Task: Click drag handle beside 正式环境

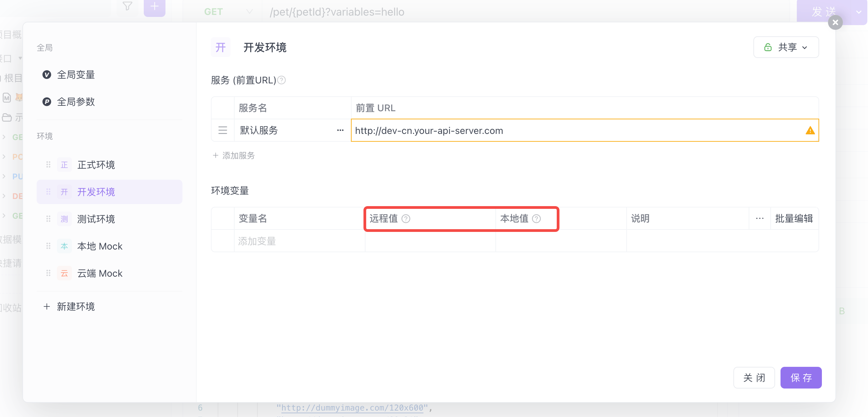Action: point(48,165)
